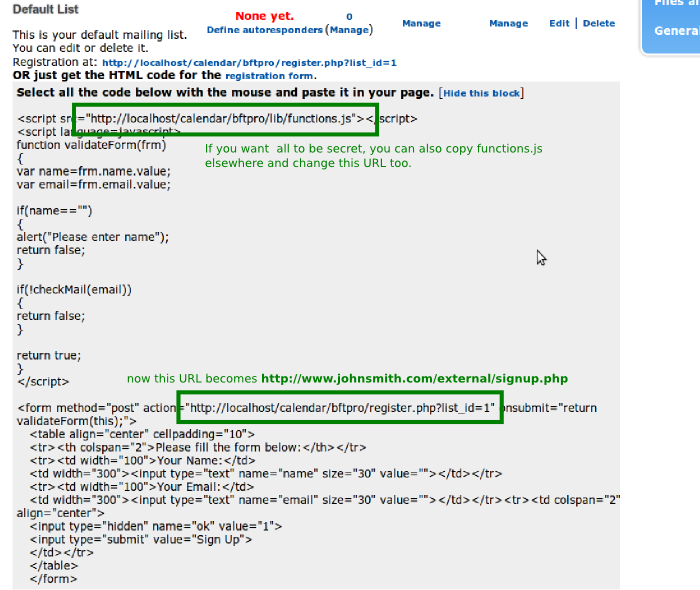Click the closing </script> tag line
Viewport: 700px width, 590px height.
pos(43,382)
